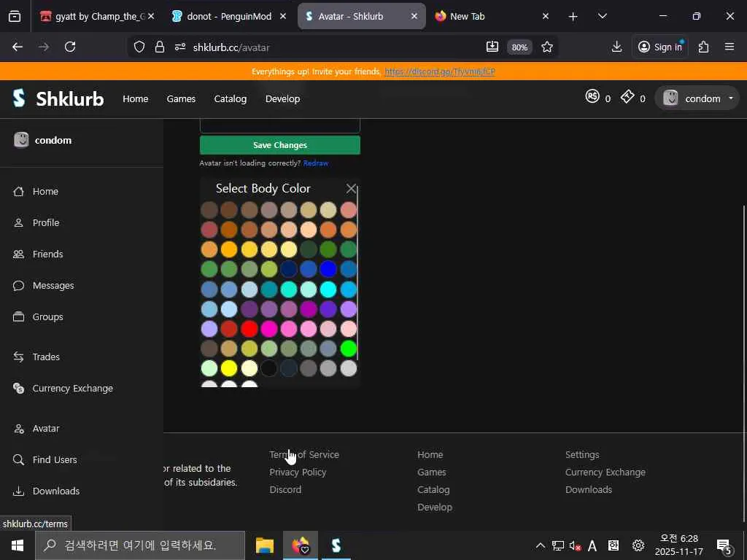Open Catalog in the top navigation
The width and height of the screenshot is (747, 560).
point(230,98)
